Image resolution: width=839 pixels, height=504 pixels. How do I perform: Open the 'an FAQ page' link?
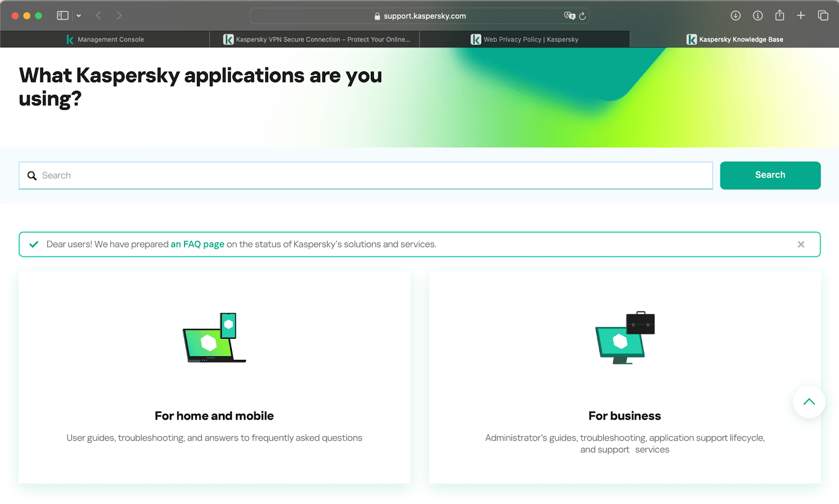tap(197, 244)
